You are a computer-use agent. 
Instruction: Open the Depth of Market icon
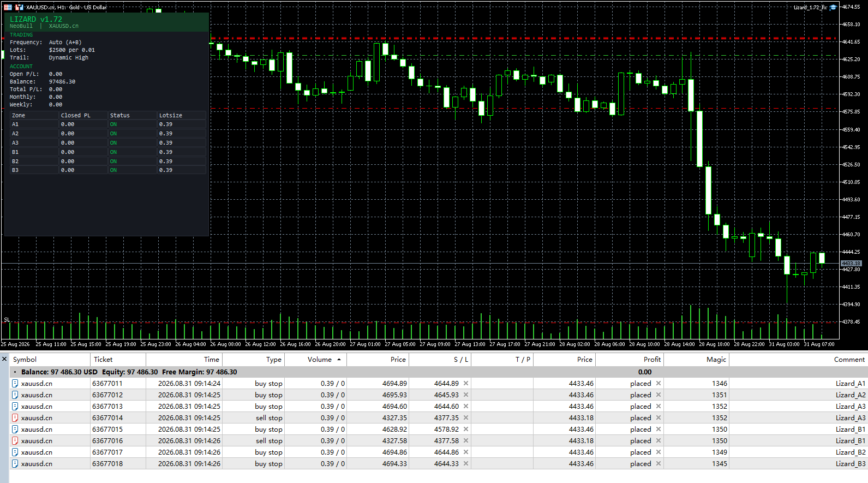[x=19, y=7]
